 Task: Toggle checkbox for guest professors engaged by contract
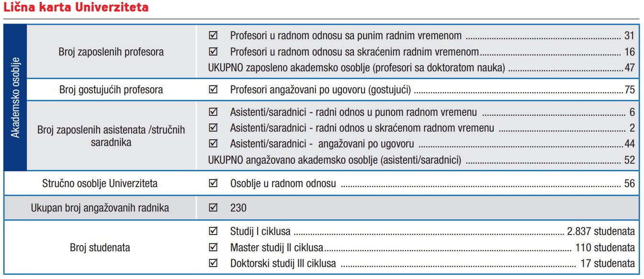214,89
